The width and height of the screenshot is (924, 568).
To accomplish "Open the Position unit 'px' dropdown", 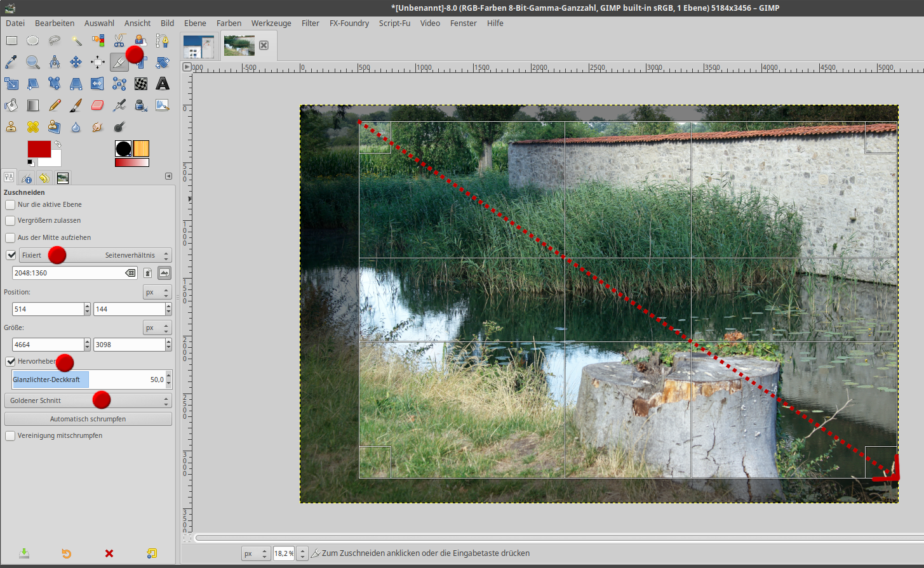I will point(157,293).
